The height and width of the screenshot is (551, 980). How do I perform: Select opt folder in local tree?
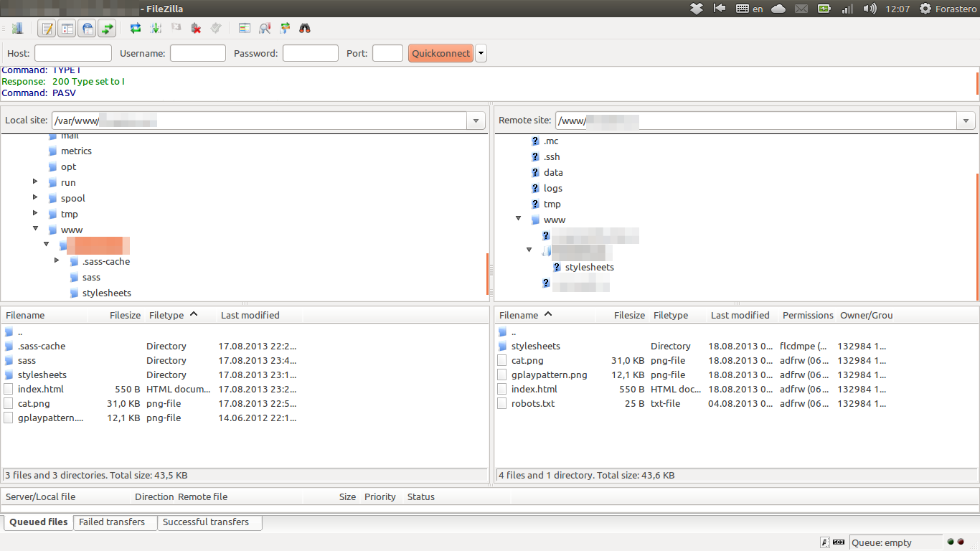click(x=68, y=166)
